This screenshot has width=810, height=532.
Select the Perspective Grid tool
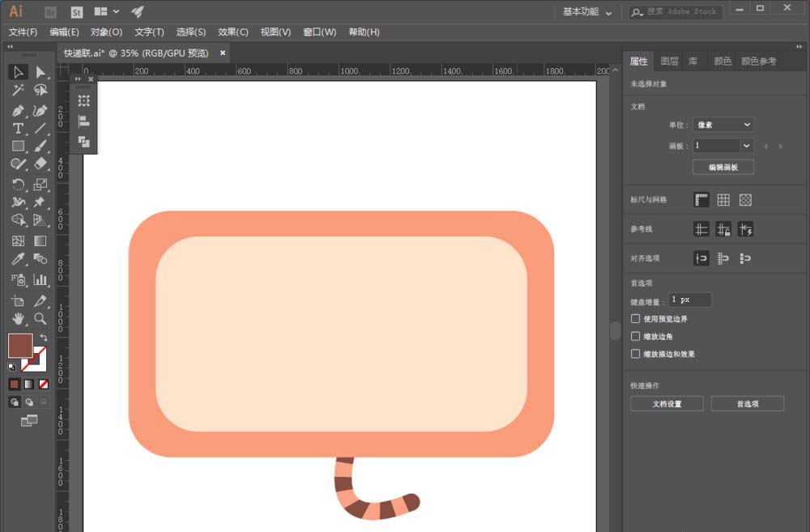(x=40, y=220)
